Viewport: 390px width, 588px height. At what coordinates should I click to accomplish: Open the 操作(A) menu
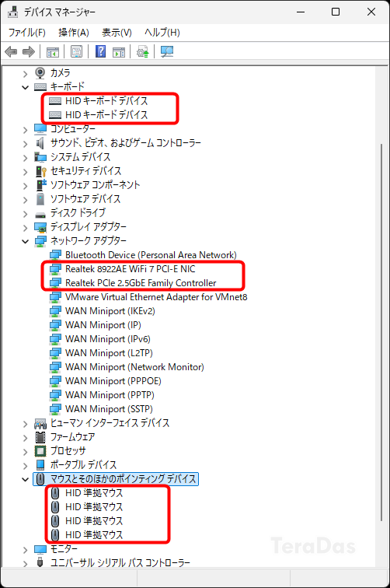coord(74,33)
